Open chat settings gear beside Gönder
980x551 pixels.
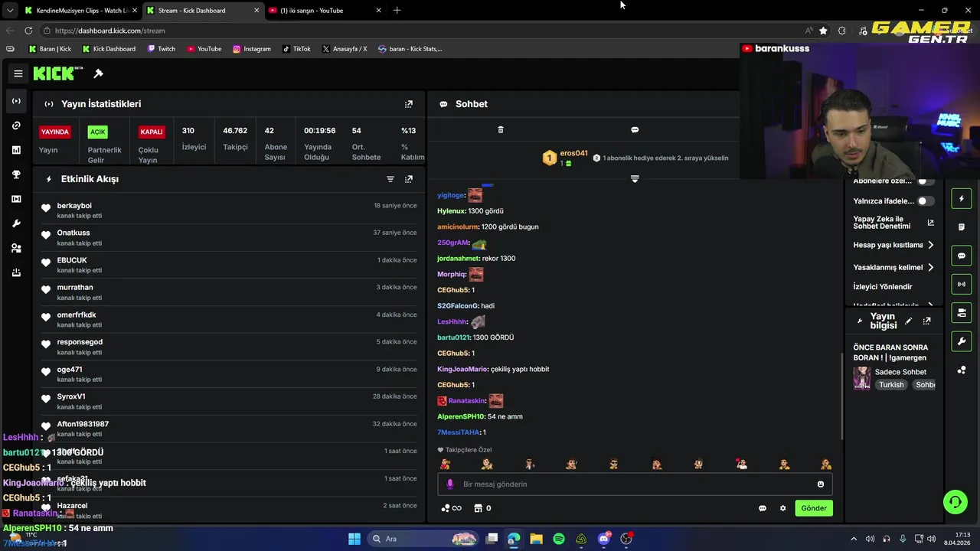(x=782, y=508)
